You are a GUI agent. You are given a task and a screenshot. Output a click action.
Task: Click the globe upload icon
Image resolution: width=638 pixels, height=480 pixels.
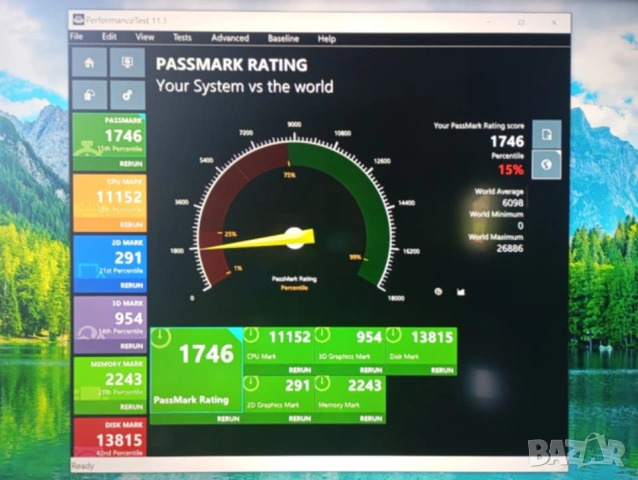[x=546, y=165]
